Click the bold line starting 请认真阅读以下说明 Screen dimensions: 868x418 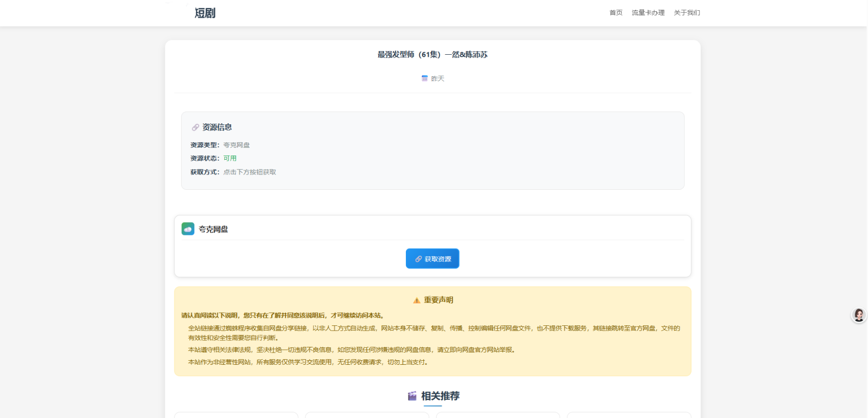284,316
